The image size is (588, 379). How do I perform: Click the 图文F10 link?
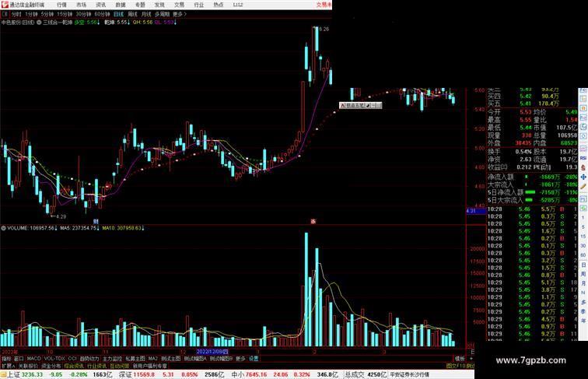click(455, 366)
